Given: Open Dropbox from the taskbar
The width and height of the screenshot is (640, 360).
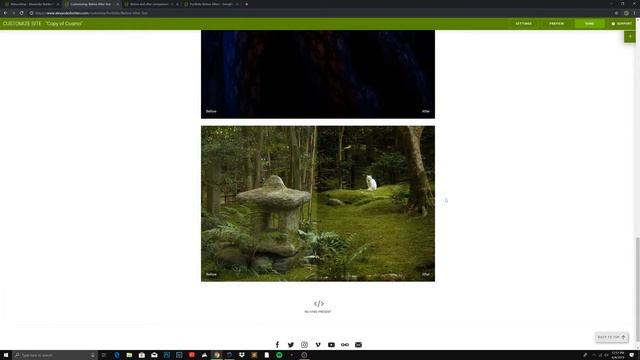Looking at the screenshot, I should click(x=242, y=355).
